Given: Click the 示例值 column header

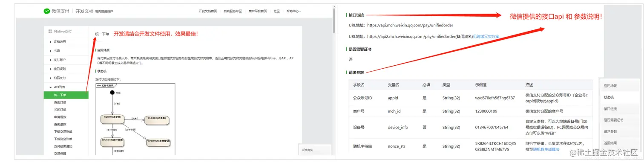Looking at the screenshot, I should pos(481,85).
